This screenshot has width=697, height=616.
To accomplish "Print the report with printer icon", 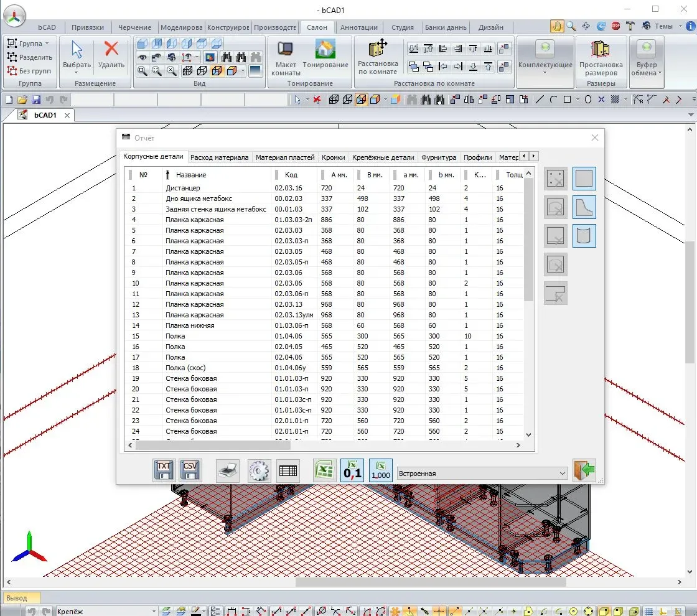I will (x=228, y=471).
